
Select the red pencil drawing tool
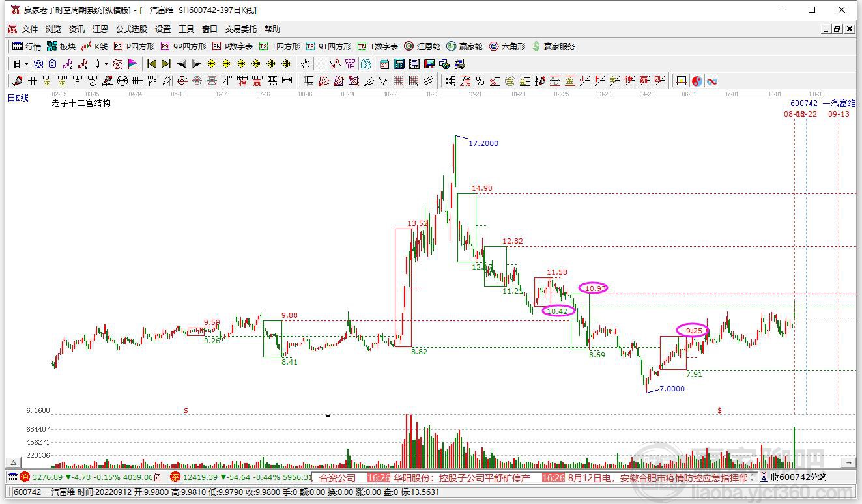[x=18, y=81]
